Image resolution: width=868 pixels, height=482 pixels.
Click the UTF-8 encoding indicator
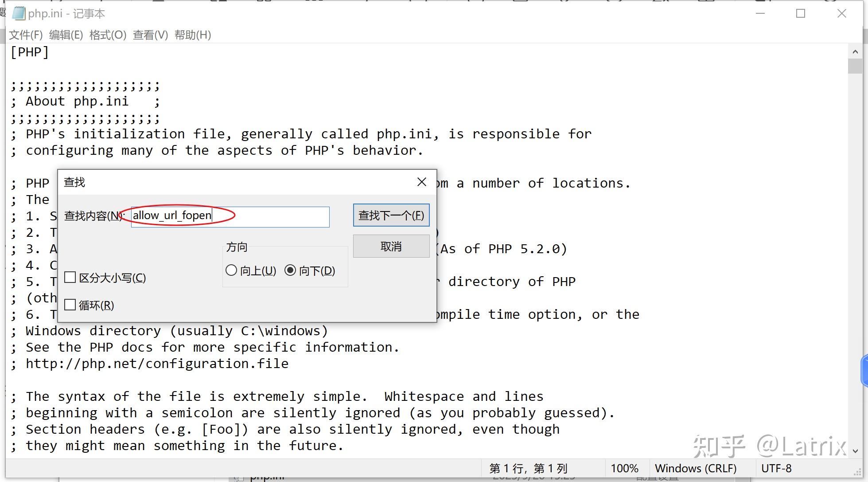777,468
